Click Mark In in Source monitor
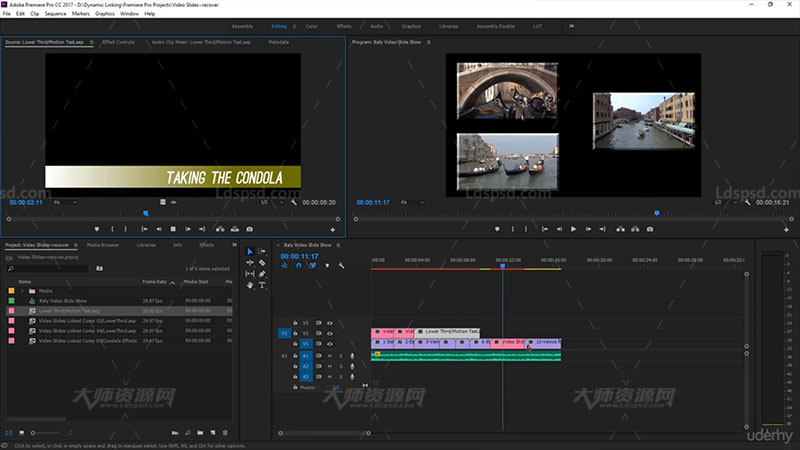 [112, 230]
